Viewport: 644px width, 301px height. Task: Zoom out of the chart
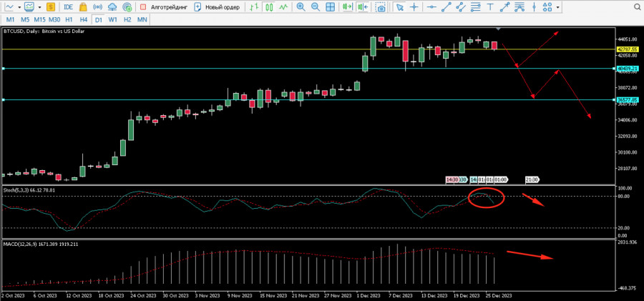tap(316, 6)
